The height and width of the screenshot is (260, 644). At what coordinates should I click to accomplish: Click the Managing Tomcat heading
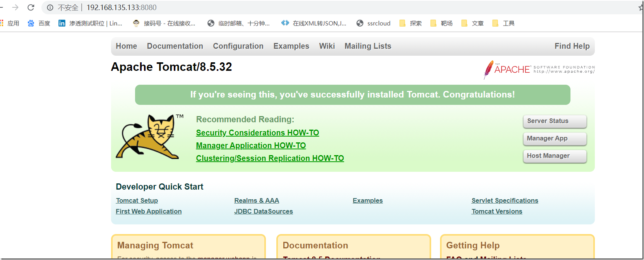tap(155, 245)
